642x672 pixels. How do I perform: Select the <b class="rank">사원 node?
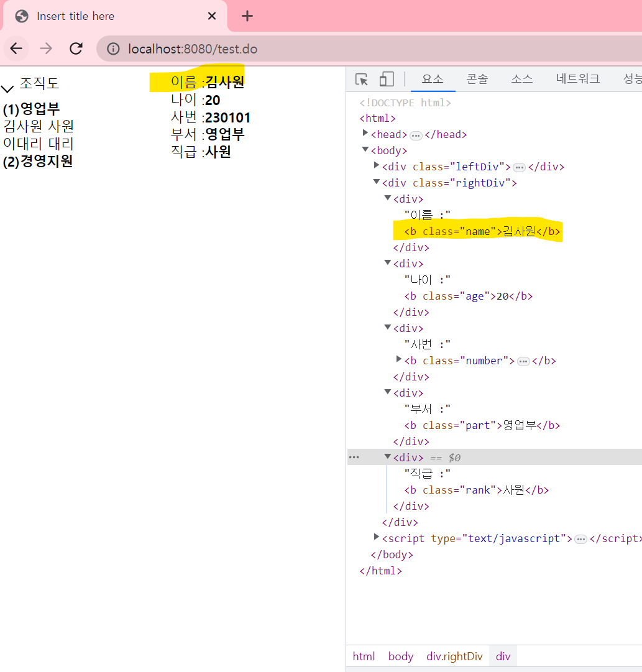tap(477, 490)
